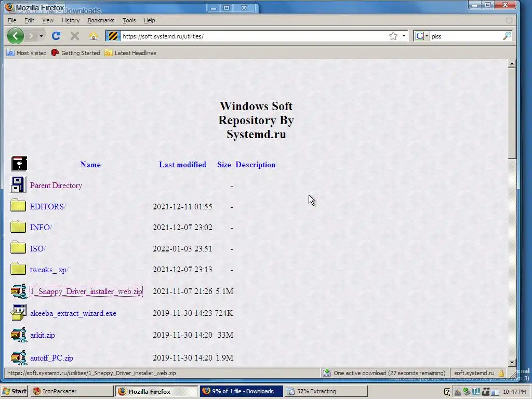The height and width of the screenshot is (399, 532).
Task: Go to the Home page icon
Action: tap(94, 36)
